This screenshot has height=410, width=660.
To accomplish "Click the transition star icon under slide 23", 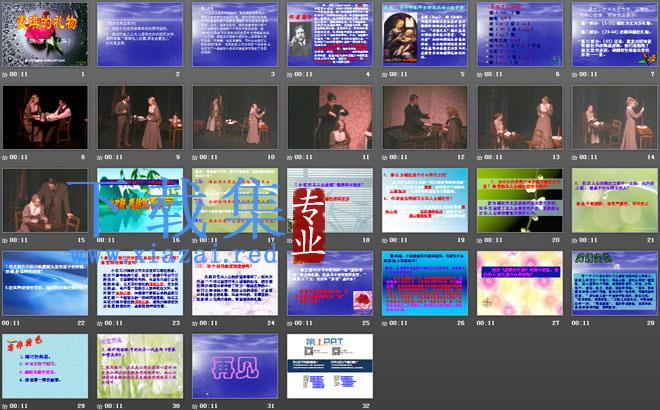I will click(100, 323).
